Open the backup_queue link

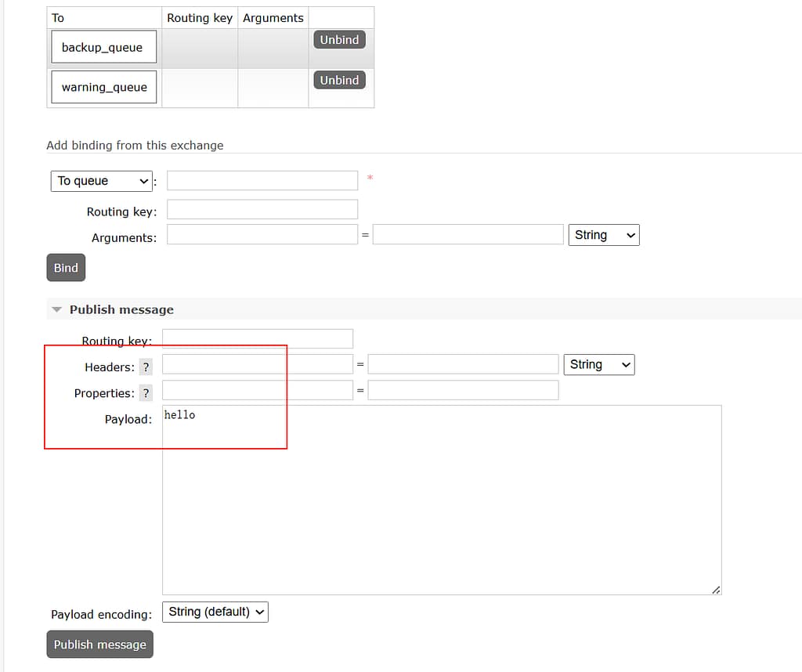pyautogui.click(x=103, y=47)
